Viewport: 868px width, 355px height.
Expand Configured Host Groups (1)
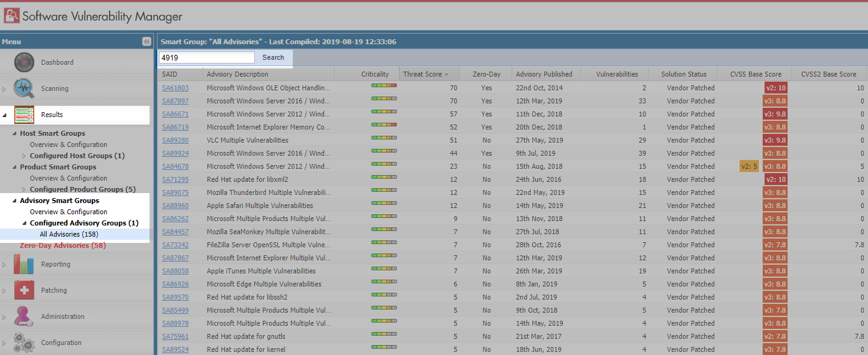[24, 156]
